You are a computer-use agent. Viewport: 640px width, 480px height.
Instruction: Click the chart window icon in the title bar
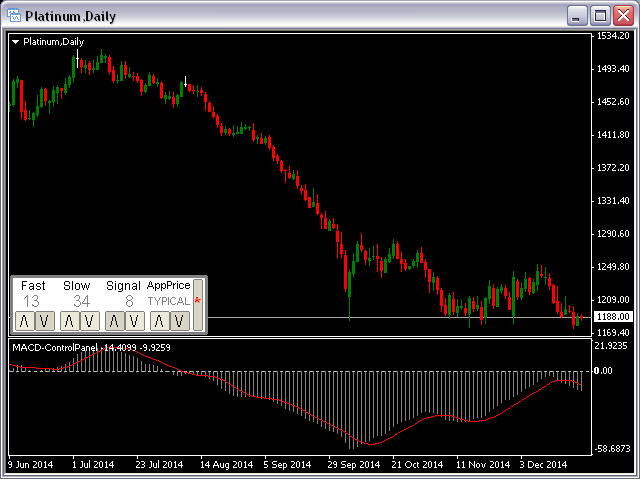click(x=14, y=16)
